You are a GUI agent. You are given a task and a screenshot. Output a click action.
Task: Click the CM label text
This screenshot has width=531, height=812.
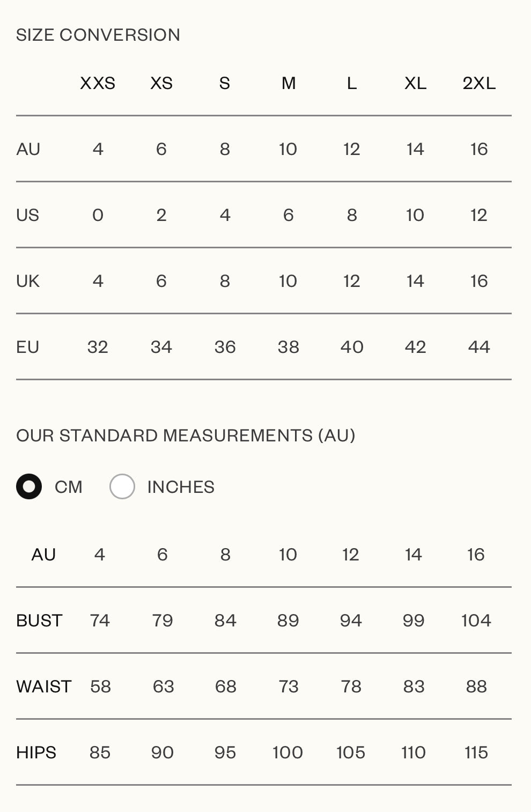point(69,487)
